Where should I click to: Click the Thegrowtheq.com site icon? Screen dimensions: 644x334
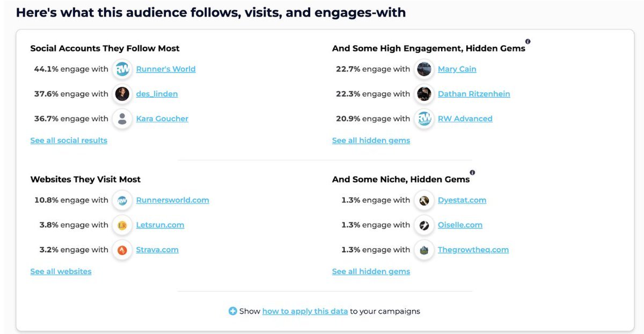[424, 250]
